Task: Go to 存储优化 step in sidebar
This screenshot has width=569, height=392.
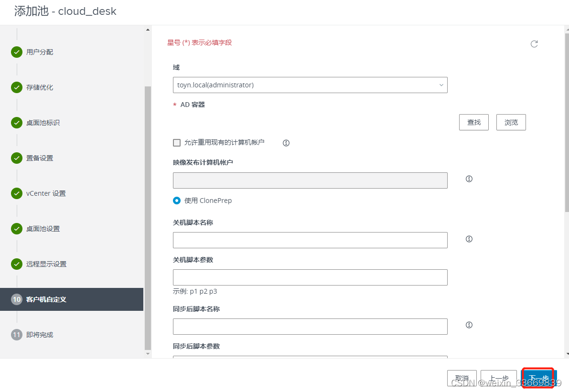Action: tap(40, 87)
